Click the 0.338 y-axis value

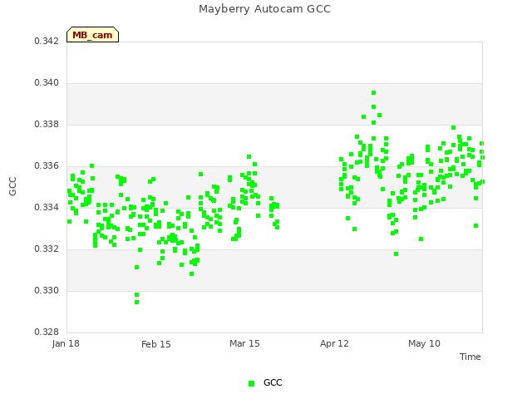coord(47,124)
